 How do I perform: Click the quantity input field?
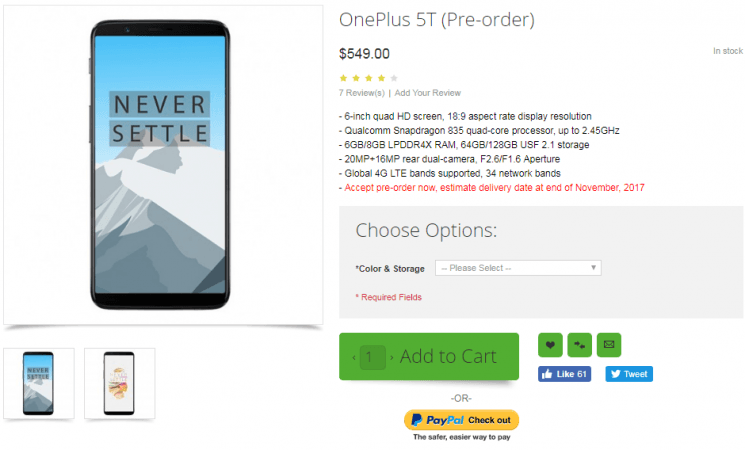pos(372,357)
